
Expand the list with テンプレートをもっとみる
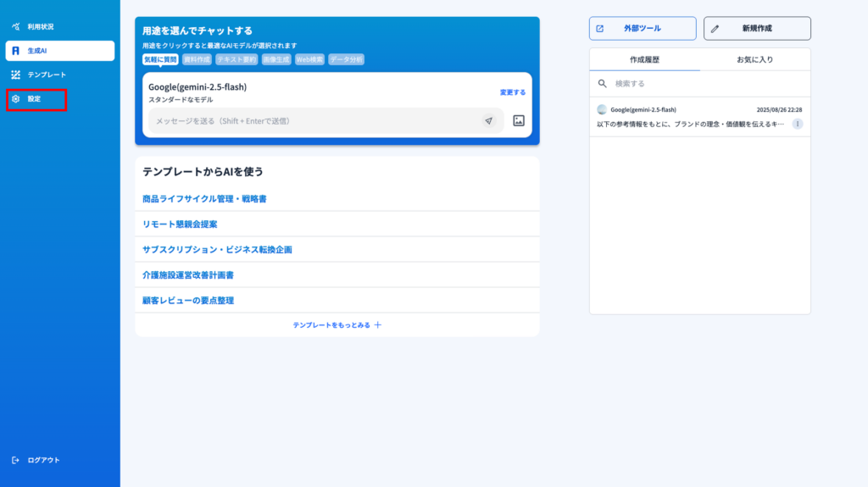pos(337,325)
